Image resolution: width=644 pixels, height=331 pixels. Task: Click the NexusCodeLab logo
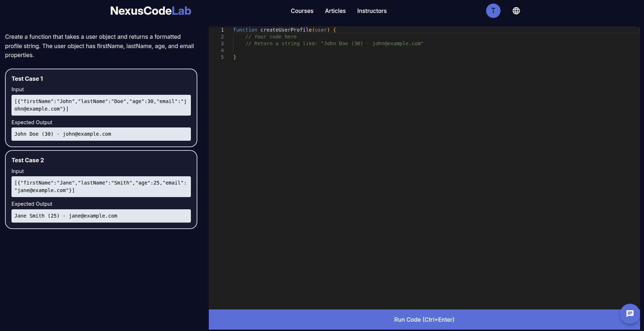[151, 11]
